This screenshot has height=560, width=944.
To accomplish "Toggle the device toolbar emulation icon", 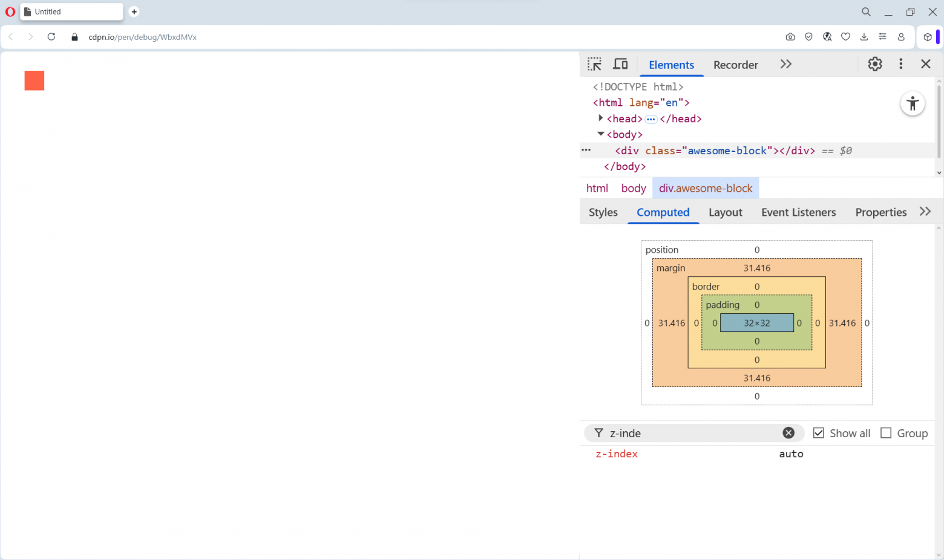I will [x=620, y=64].
